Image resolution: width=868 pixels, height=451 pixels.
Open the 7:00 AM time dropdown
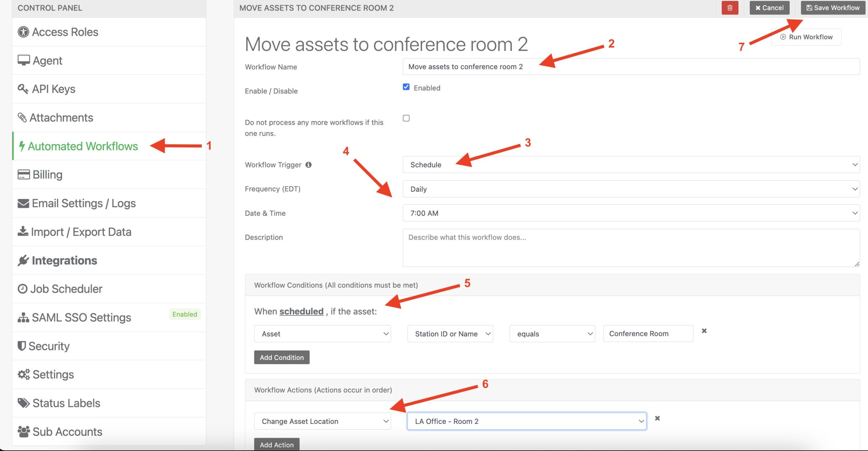tap(631, 213)
